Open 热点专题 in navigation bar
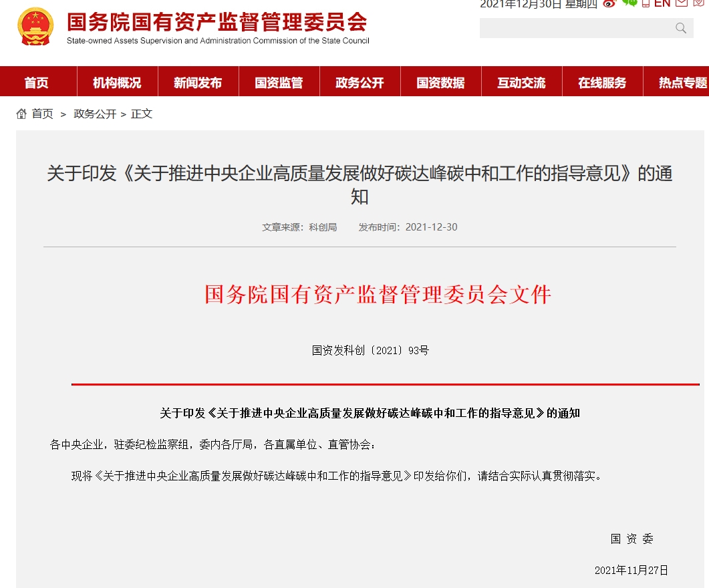709x588 pixels. click(682, 83)
